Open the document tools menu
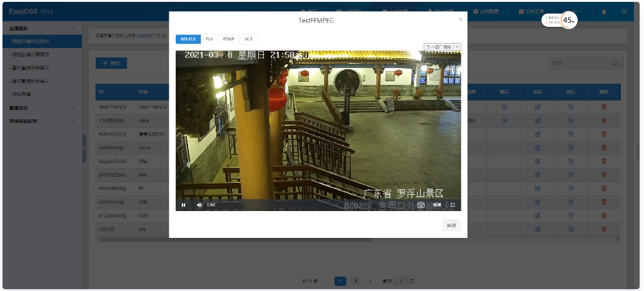Image resolution: width=644 pixels, height=291 pixels. (531, 11)
